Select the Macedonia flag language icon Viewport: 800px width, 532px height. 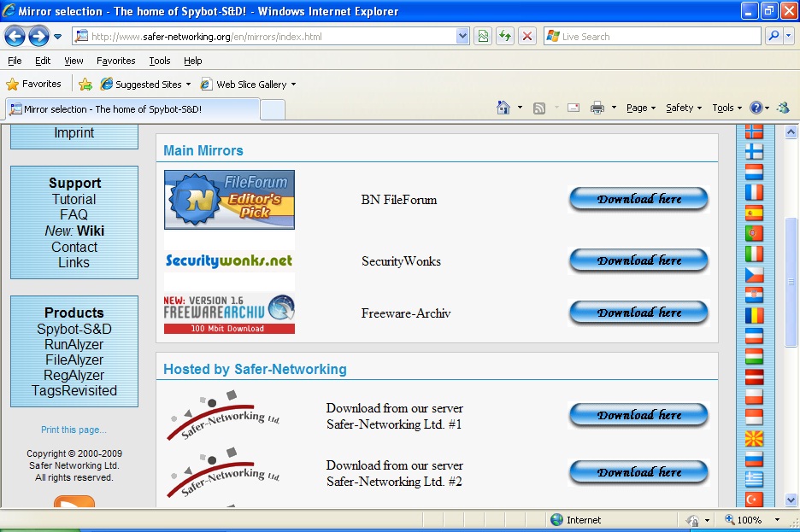pos(754,438)
